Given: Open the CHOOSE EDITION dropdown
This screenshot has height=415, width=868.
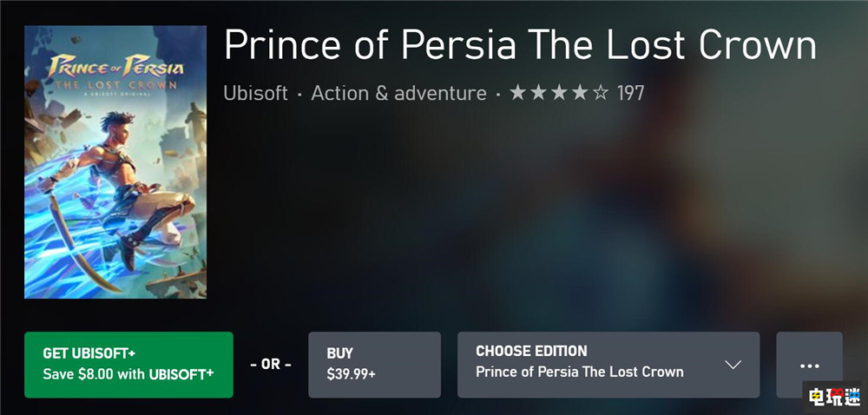Looking at the screenshot, I should click(608, 366).
